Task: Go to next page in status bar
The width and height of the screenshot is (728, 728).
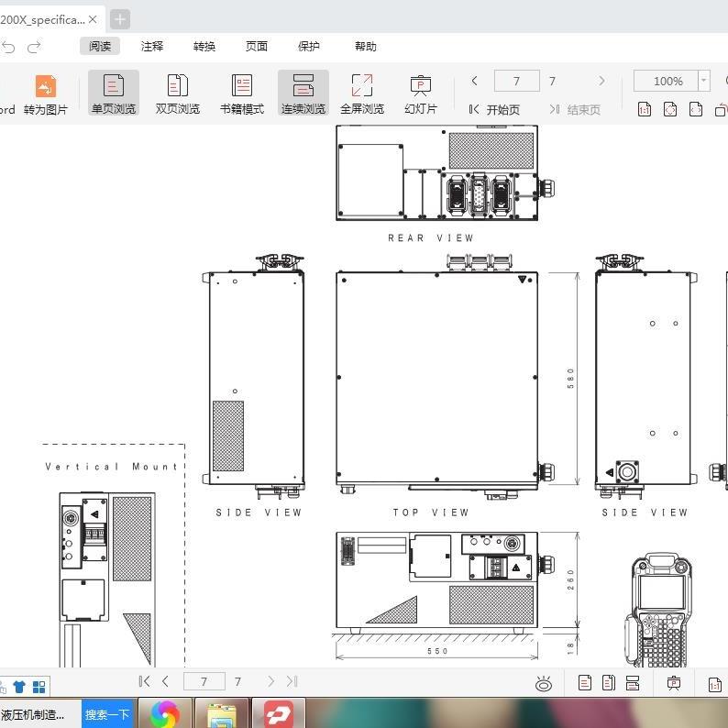Action: [270, 681]
